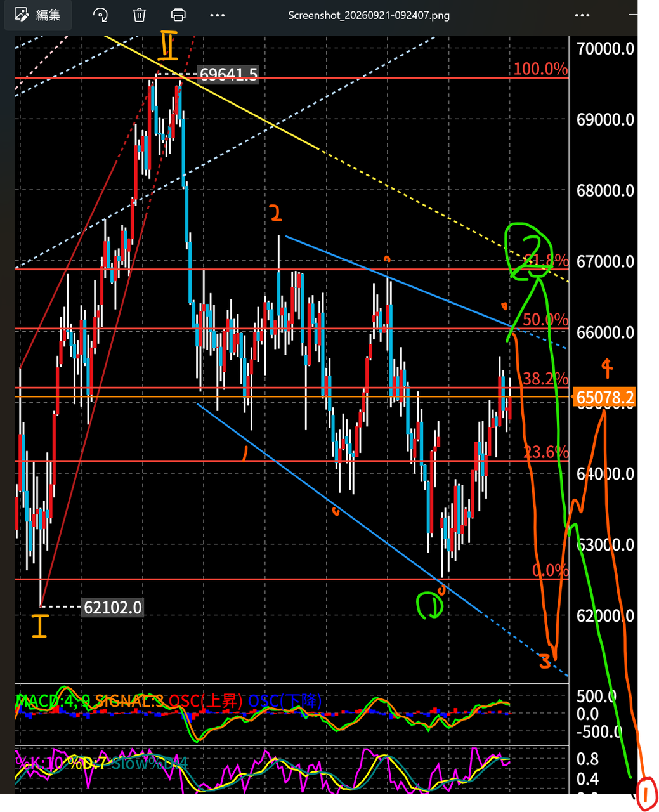
Task: Click the 50.0% Fibonacci level label
Action: click(x=545, y=319)
